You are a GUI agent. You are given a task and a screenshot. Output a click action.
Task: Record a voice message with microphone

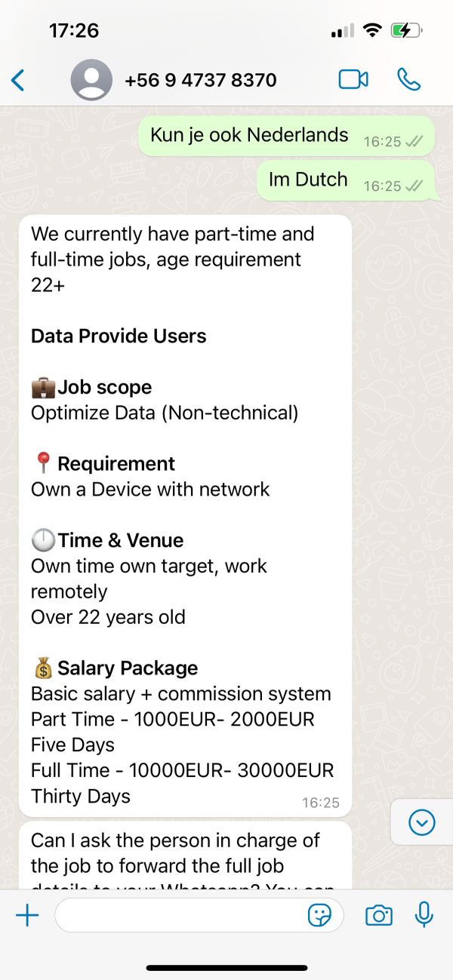(424, 915)
